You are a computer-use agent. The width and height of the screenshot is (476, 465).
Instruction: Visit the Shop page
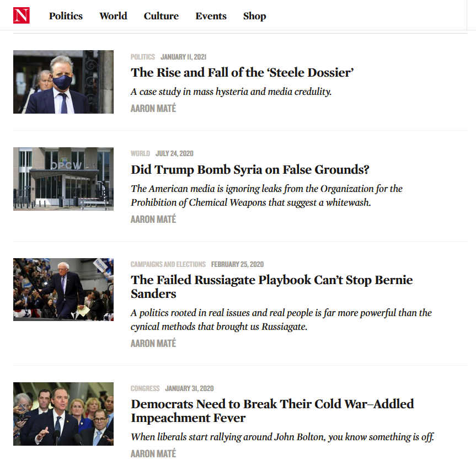[x=255, y=16]
